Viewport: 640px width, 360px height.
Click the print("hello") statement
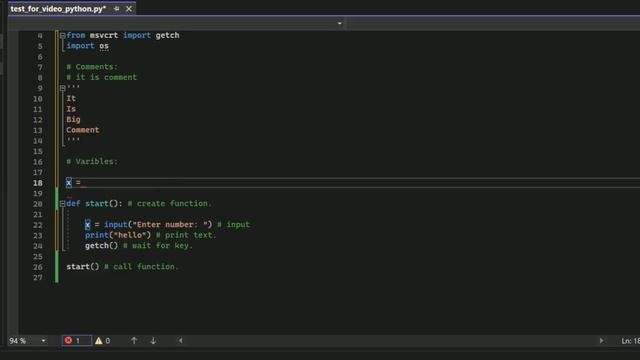118,236
